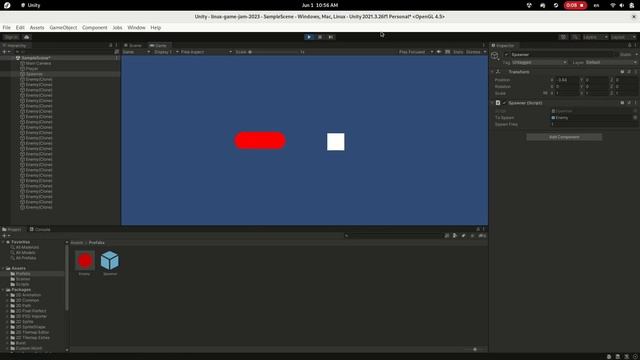This screenshot has height=360, width=640.
Task: Open the Edit menu
Action: (20, 28)
